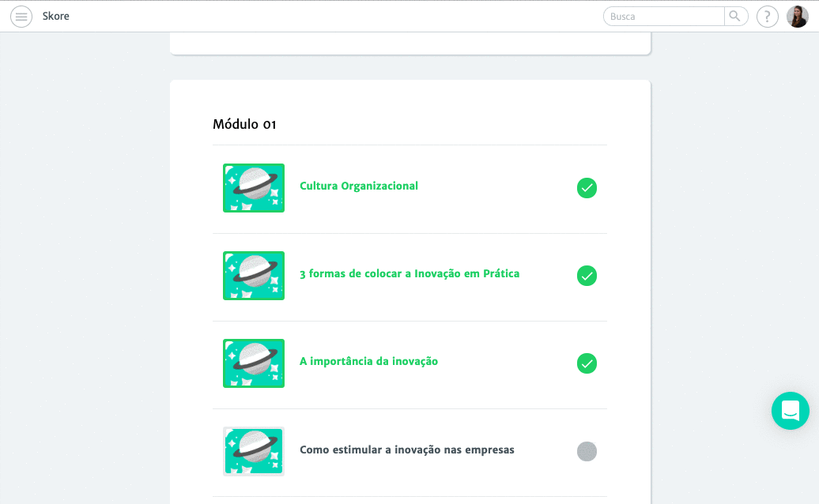This screenshot has height=504, width=819.
Task: Open the help question mark icon
Action: [x=768, y=17]
